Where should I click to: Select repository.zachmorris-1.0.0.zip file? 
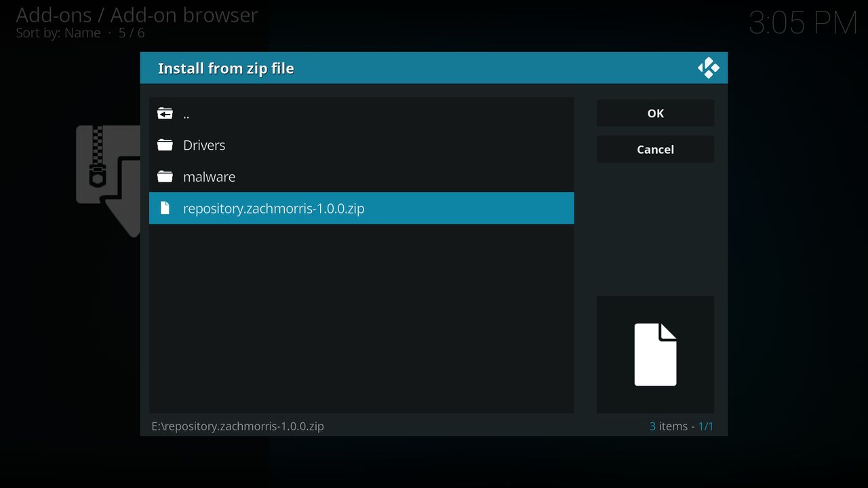point(361,208)
